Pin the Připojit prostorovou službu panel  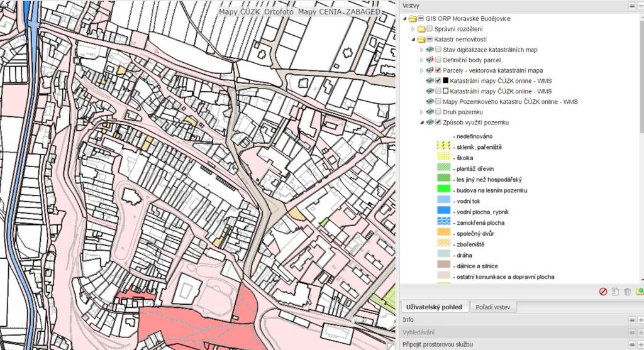click(631, 344)
